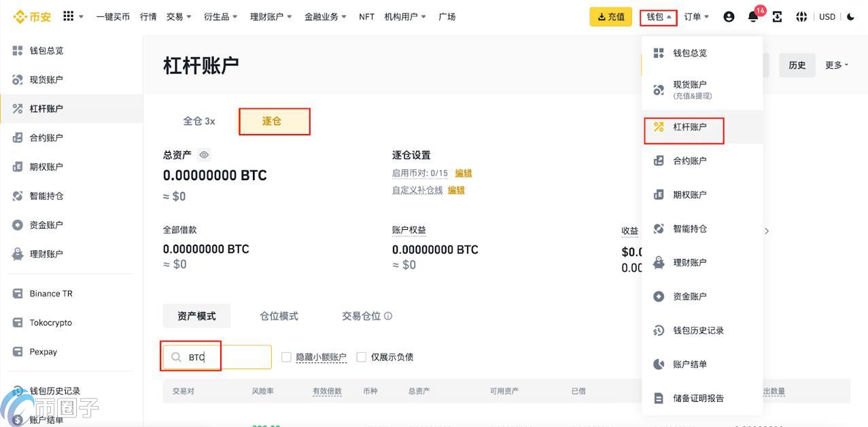The image size is (868, 427).
Task: Click the BTC search input field
Action: click(211, 356)
